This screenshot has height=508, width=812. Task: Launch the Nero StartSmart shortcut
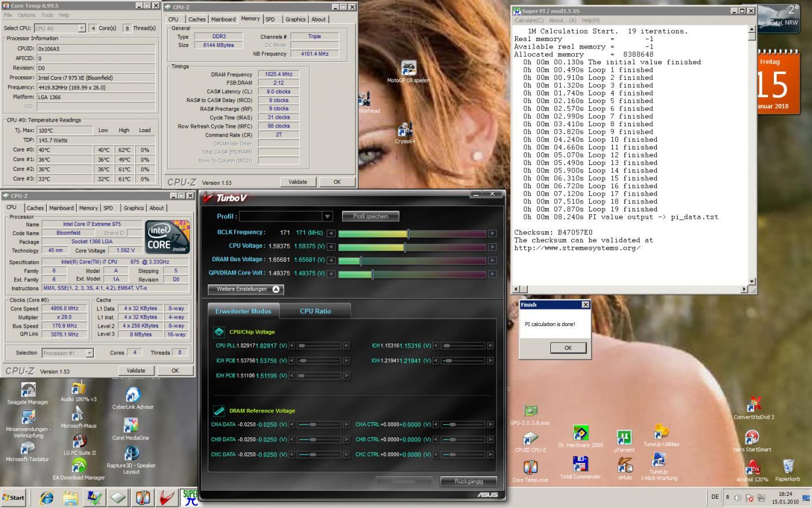click(752, 441)
